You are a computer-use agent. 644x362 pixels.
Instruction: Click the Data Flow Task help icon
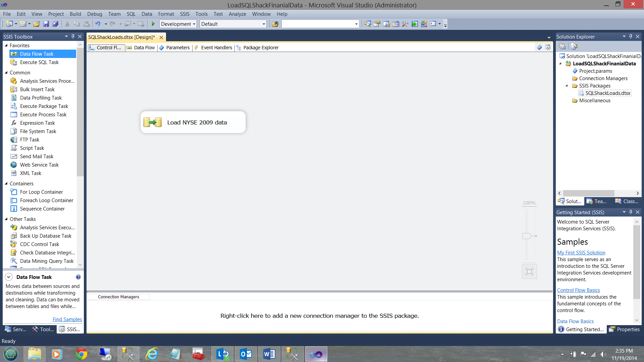tap(78, 277)
